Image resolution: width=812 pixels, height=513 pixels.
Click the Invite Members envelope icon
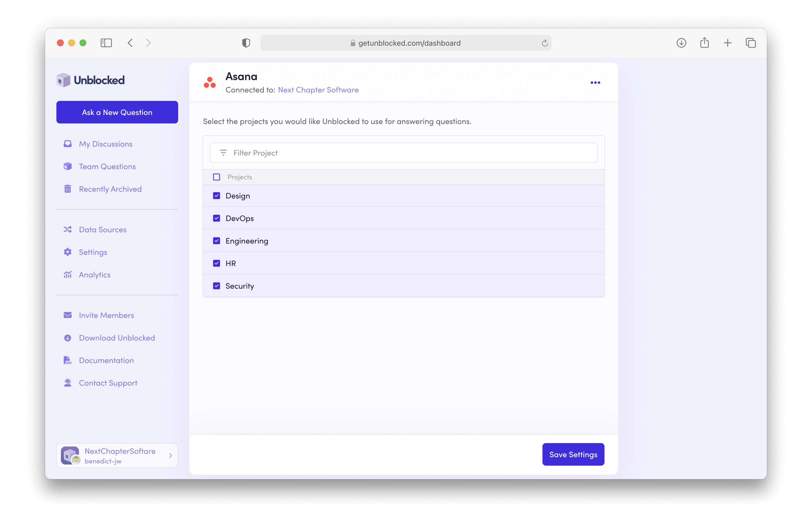(67, 315)
